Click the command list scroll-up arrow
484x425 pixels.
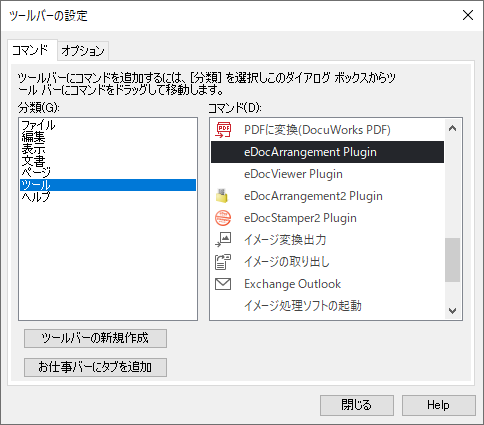452,128
